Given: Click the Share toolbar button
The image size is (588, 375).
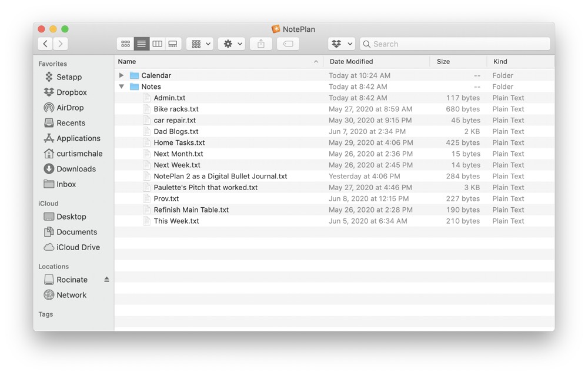Looking at the screenshot, I should [x=261, y=44].
